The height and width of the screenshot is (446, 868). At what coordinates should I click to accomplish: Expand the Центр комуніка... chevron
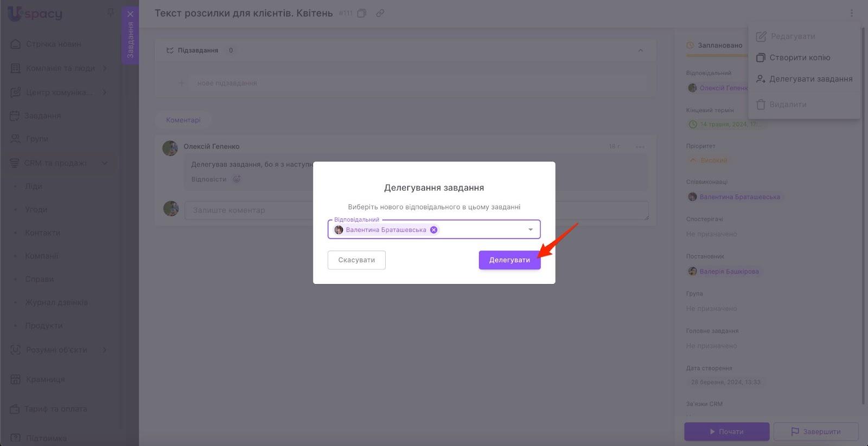(x=105, y=92)
